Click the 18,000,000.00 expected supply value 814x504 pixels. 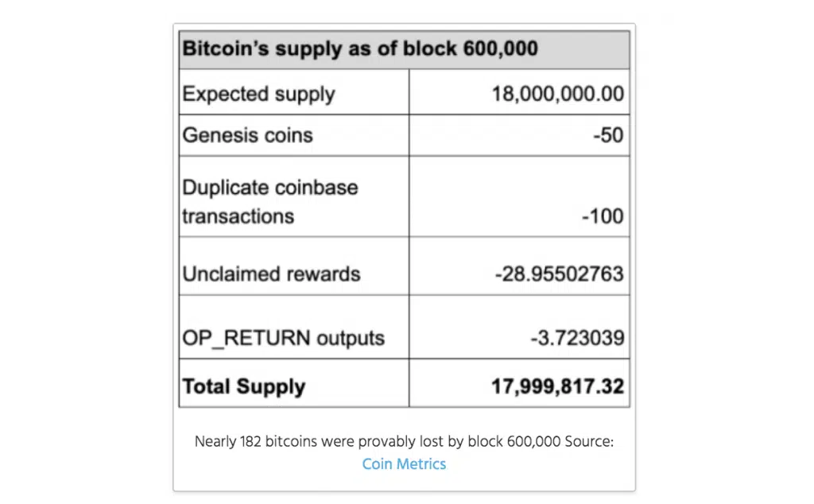pos(557,94)
